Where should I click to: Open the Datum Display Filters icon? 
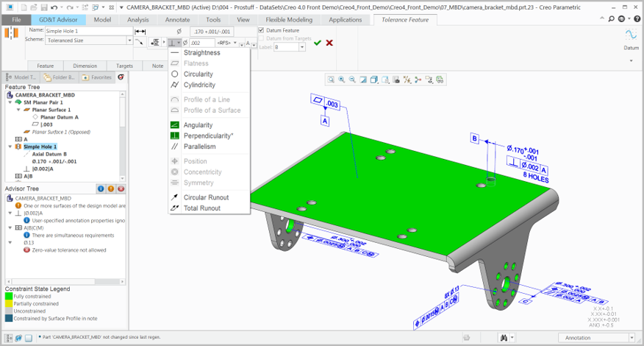pyautogui.click(x=407, y=80)
